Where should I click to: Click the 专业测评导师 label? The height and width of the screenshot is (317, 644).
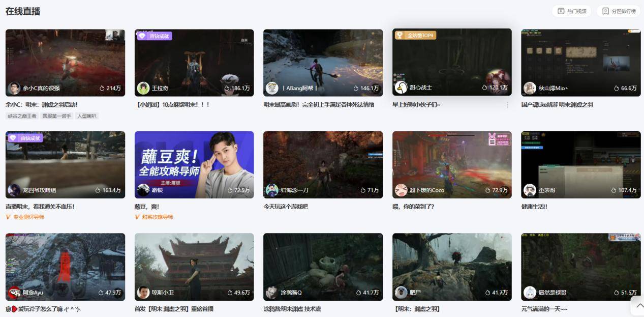pyautogui.click(x=29, y=217)
